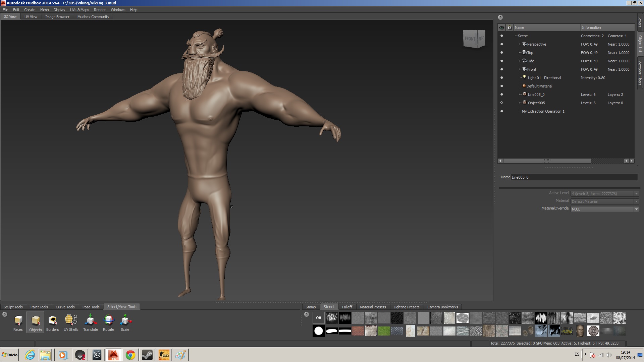Select the UV Shells tool
This screenshot has width=644, height=362.
(71, 322)
